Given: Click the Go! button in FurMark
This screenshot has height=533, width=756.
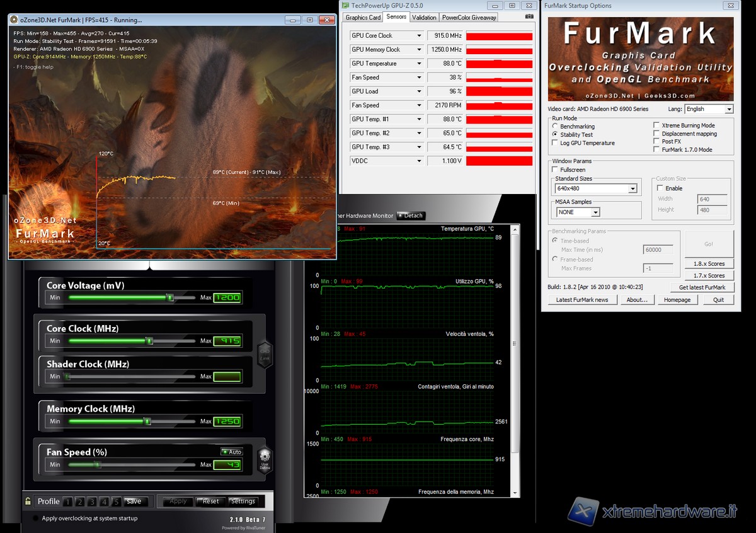Looking at the screenshot, I should coord(709,243).
